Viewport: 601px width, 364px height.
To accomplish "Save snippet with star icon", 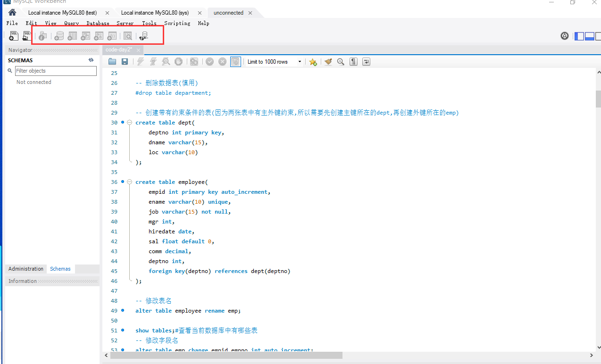I will 313,62.
